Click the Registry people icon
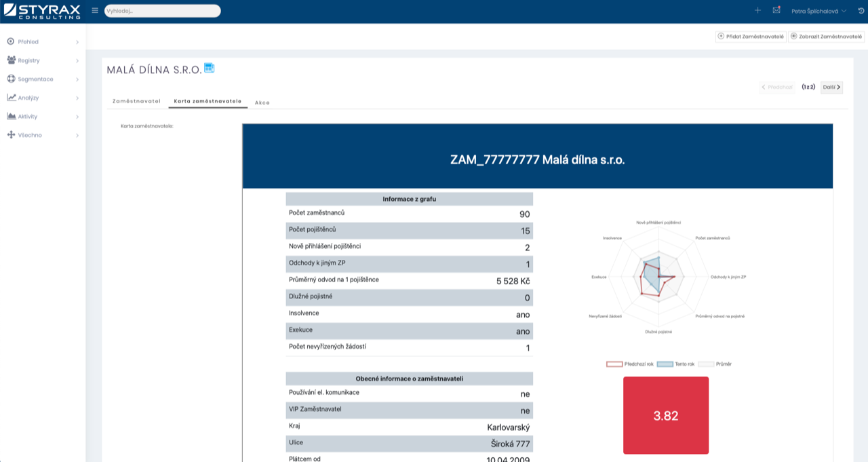Image resolution: width=868 pixels, height=462 pixels. pos(11,60)
